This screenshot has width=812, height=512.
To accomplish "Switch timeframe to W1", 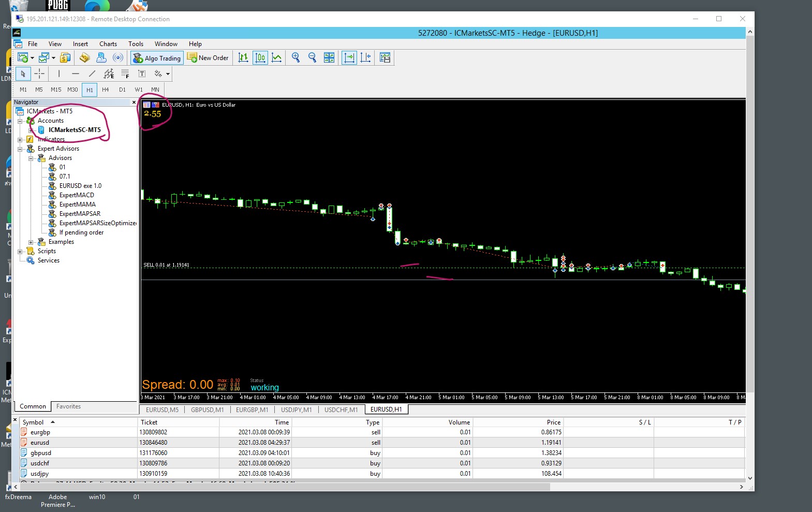I will [139, 90].
